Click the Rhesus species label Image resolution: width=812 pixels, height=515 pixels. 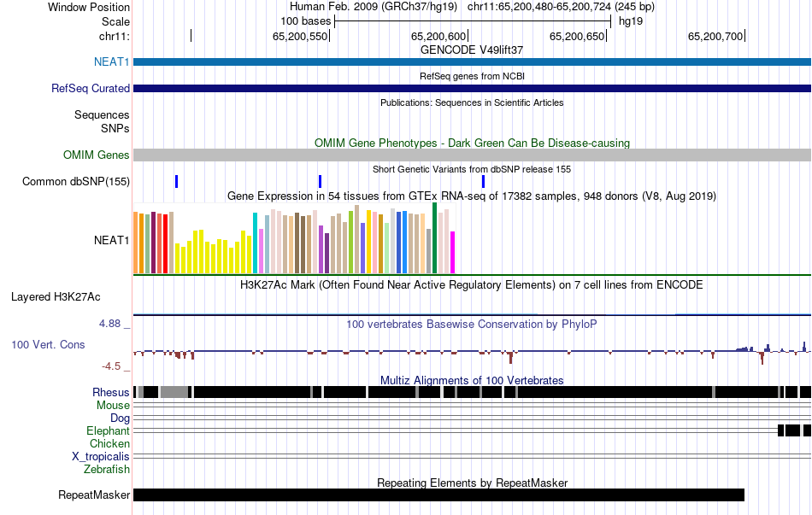pos(111,392)
